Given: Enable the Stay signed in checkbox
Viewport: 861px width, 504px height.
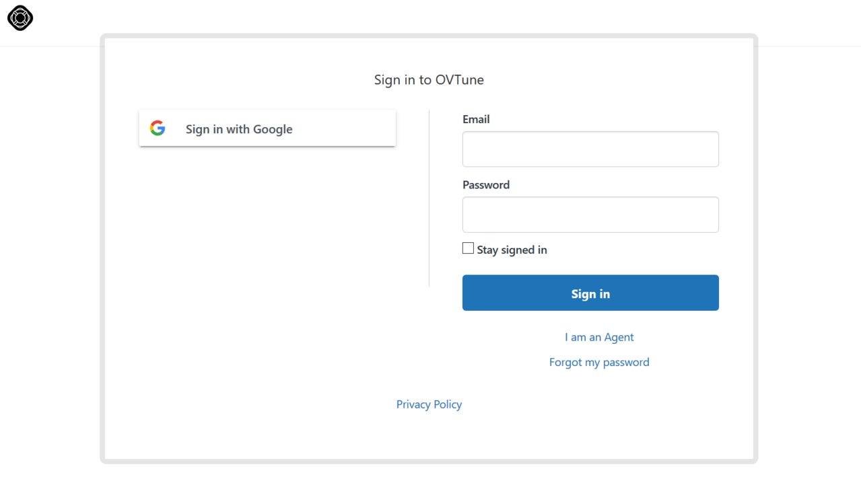Looking at the screenshot, I should point(468,248).
